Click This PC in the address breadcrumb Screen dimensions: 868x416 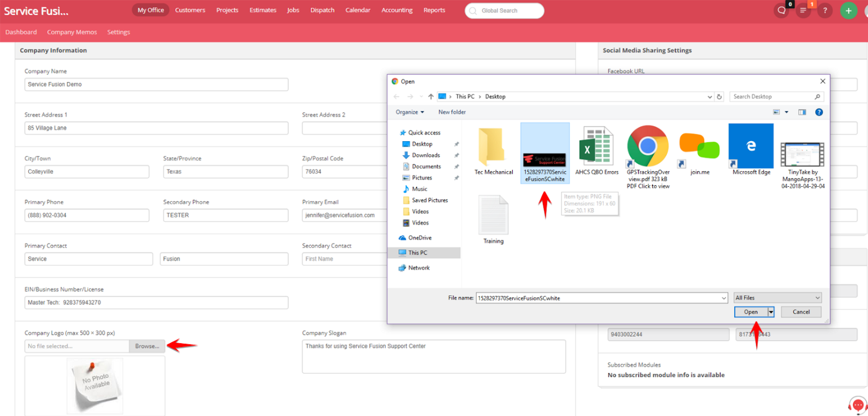[465, 97]
